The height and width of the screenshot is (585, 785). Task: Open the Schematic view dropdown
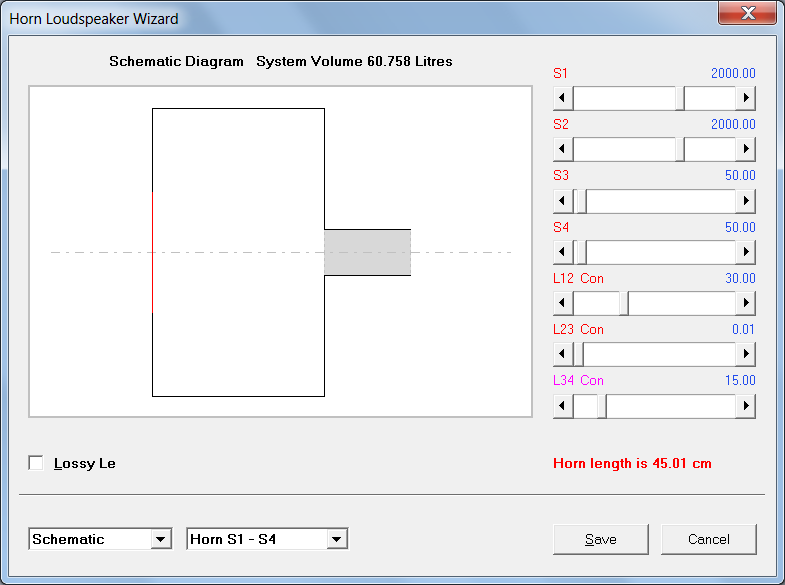(161, 539)
